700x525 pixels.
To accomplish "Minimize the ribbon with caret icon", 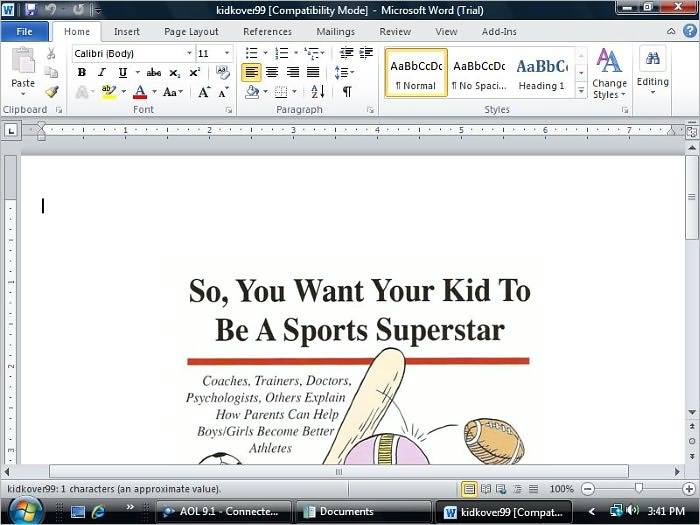I will [671, 31].
